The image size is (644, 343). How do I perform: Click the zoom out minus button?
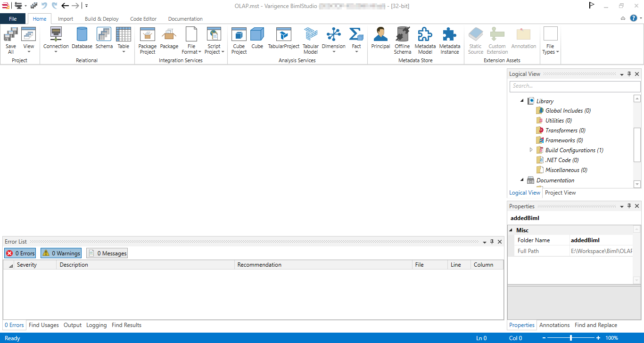tap(544, 338)
